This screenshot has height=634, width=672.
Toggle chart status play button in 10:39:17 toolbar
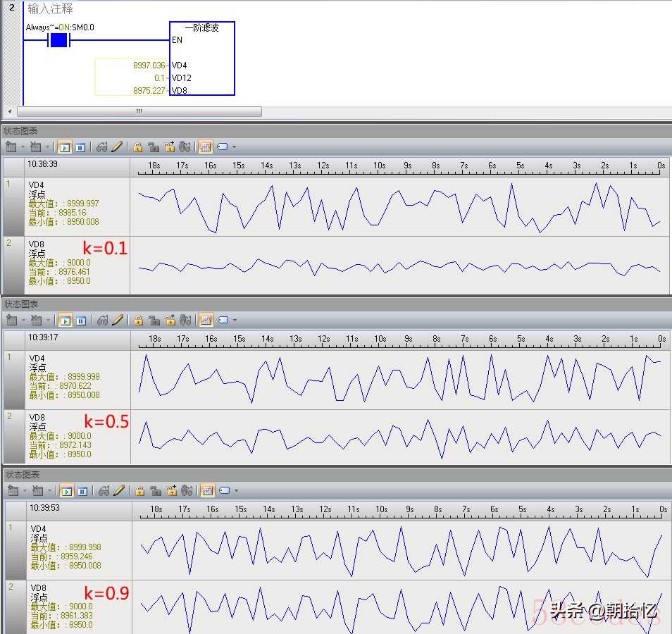tap(66, 321)
